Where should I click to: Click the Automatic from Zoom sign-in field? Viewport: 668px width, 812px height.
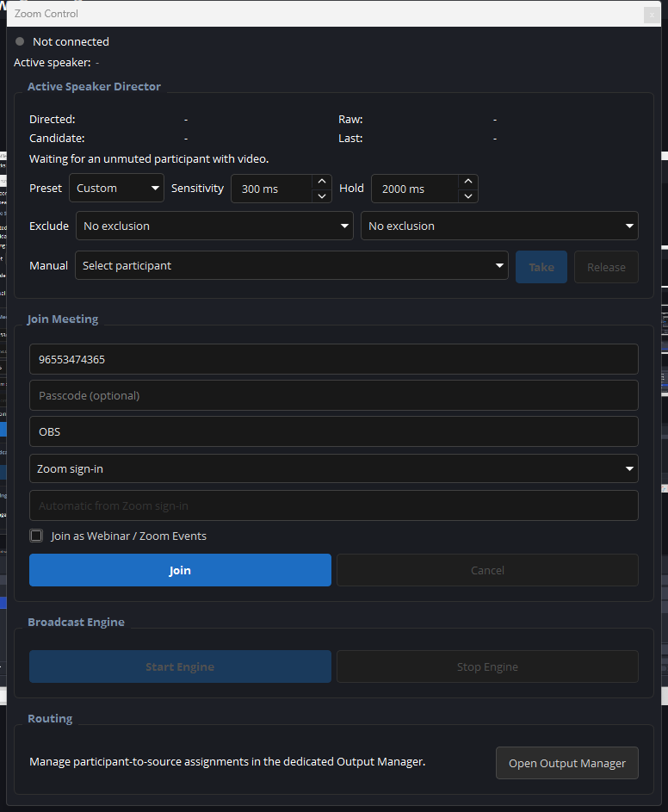(x=333, y=506)
